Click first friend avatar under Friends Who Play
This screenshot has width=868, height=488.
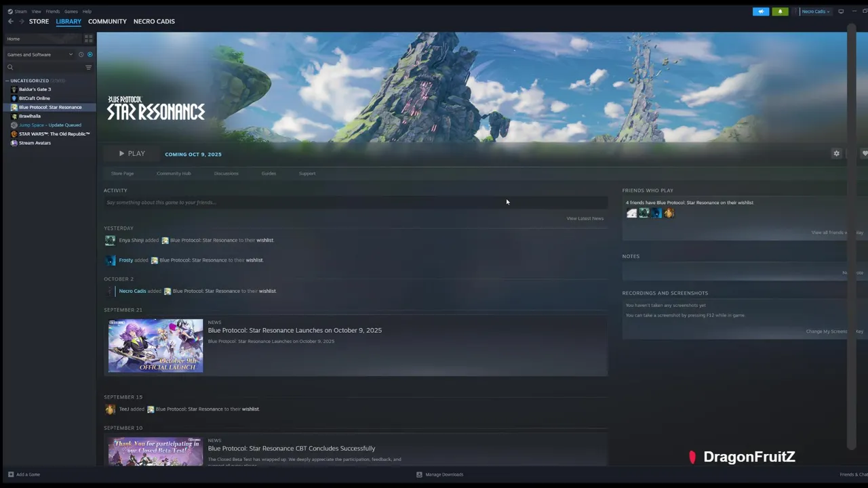[631, 213]
